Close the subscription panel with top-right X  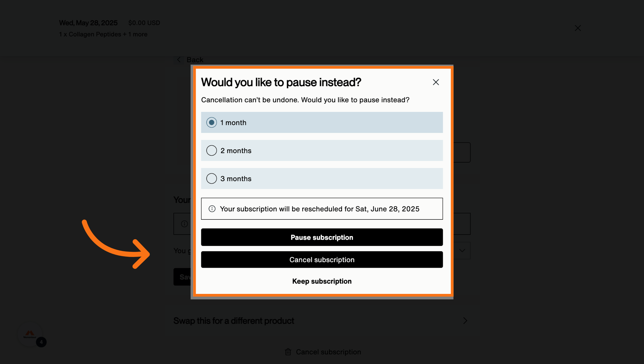coord(578,28)
